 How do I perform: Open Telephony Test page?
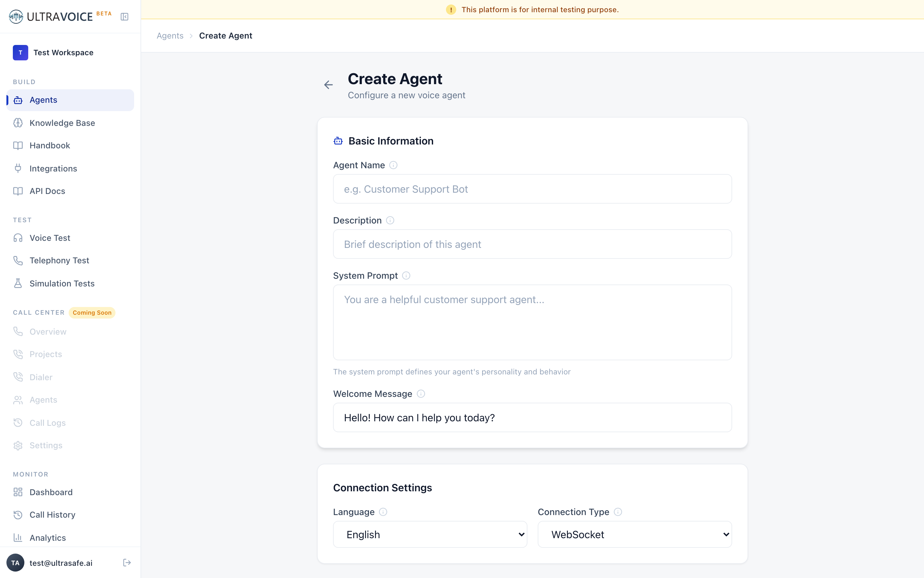pyautogui.click(x=70, y=260)
